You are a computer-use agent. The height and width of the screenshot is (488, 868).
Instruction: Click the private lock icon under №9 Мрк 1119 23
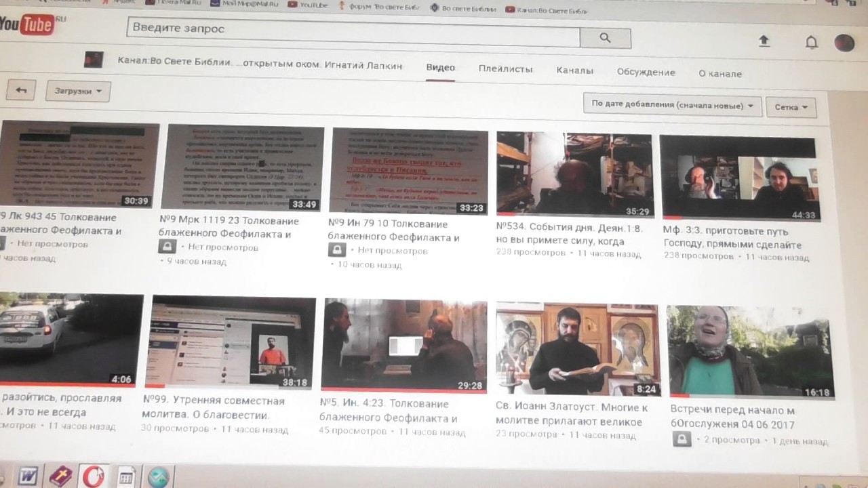167,247
